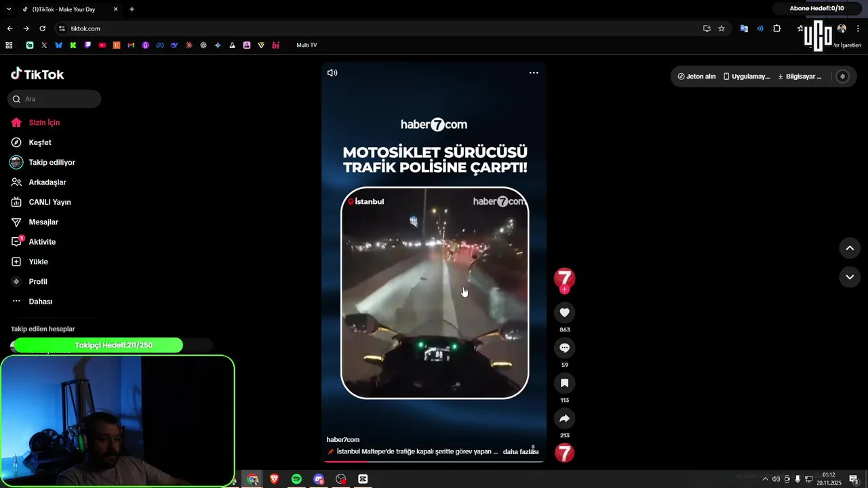Click the Uygulamay… get app button

747,77
